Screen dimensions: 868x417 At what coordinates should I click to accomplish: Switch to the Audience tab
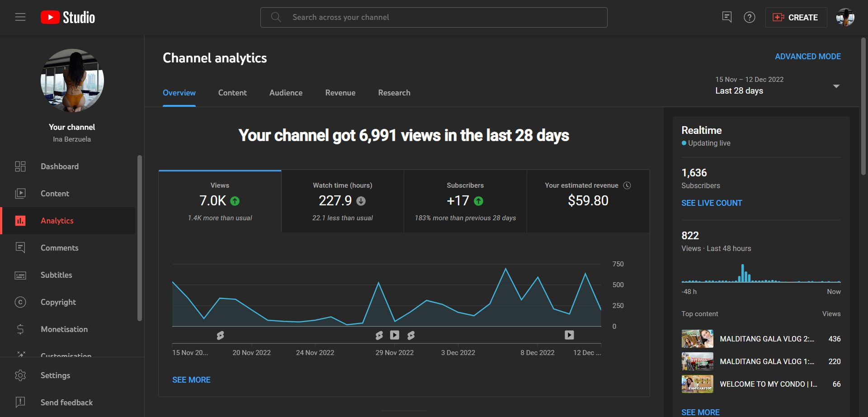point(286,93)
